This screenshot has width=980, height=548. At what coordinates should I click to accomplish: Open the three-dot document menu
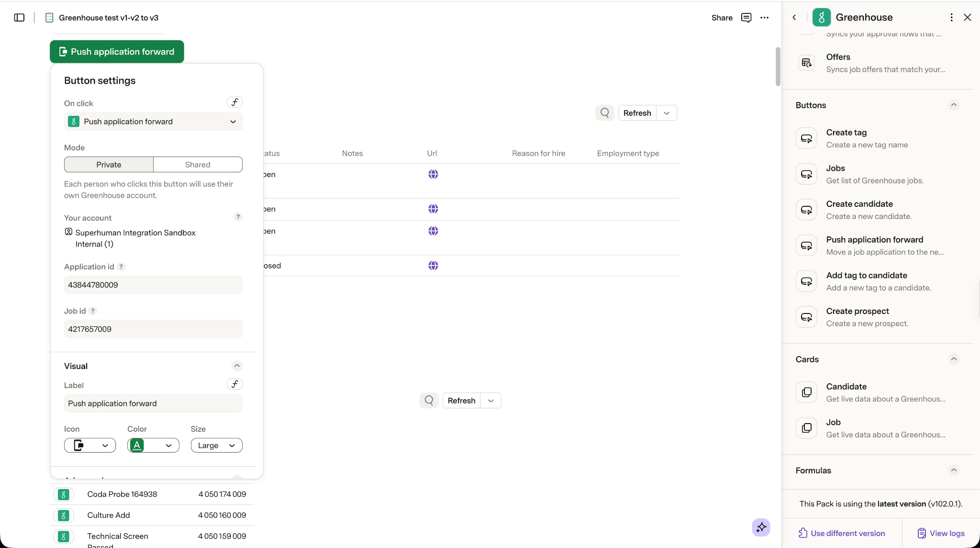pyautogui.click(x=765, y=18)
